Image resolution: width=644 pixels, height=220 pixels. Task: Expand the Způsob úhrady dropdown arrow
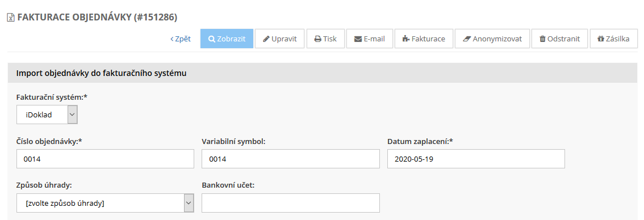(189, 203)
